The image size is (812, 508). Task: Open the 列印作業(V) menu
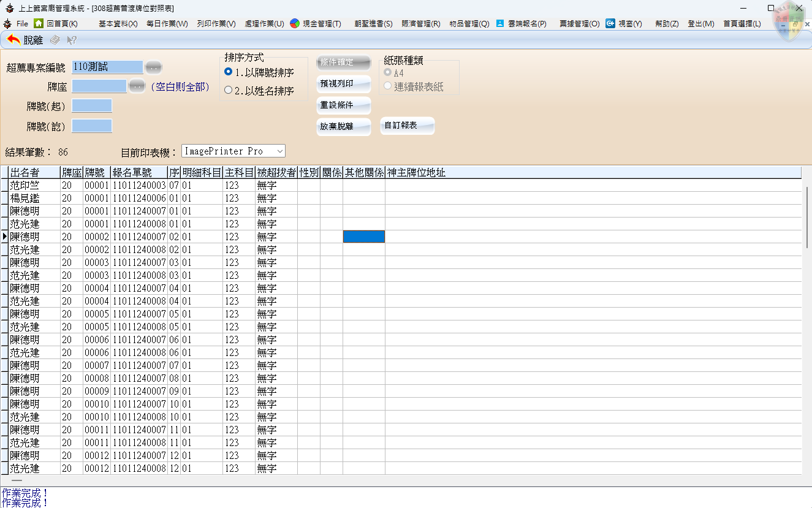216,24
